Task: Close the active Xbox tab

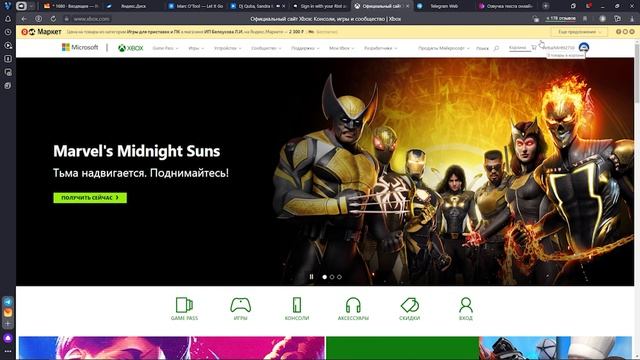Action: [407, 6]
